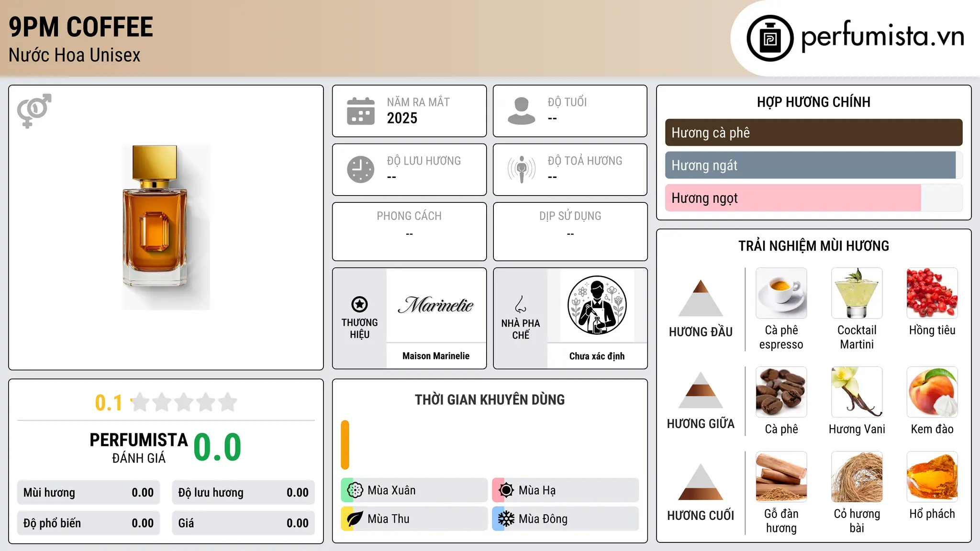Viewport: 980px width, 551px height.
Task: Click the Perfumista Đánh giá label
Action: pyautogui.click(x=139, y=448)
